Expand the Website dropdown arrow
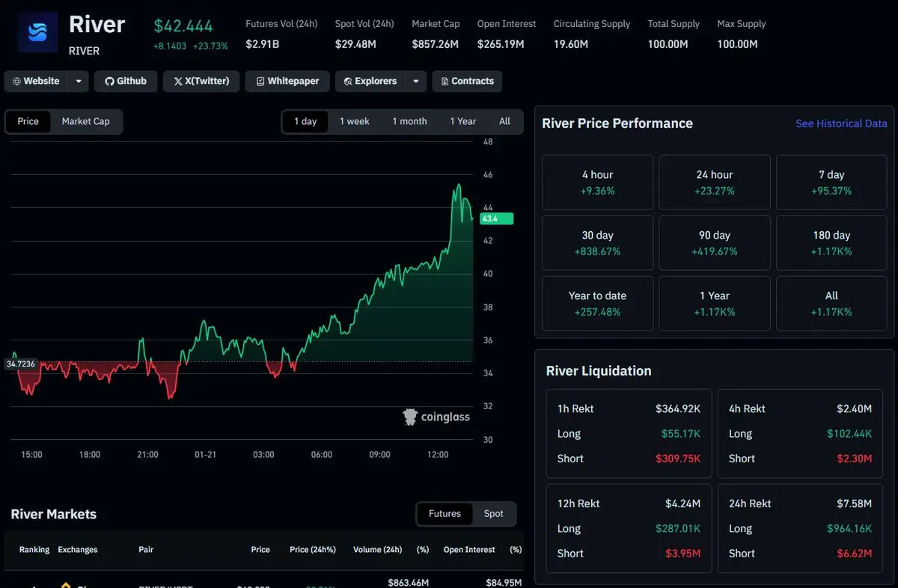898x588 pixels. (x=79, y=81)
